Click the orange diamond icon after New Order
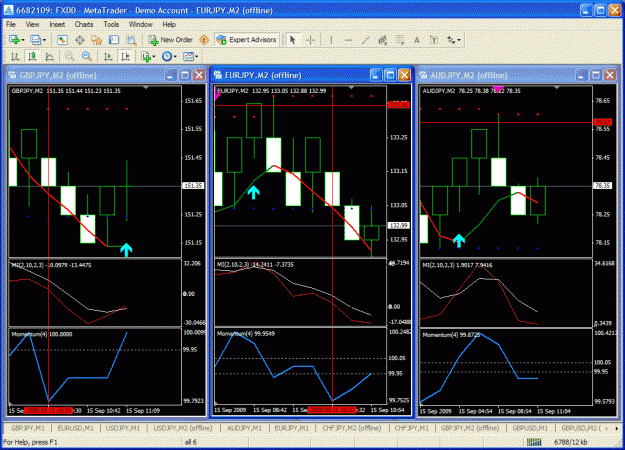Screen dimensions: 625x450 pyautogui.click(x=204, y=40)
